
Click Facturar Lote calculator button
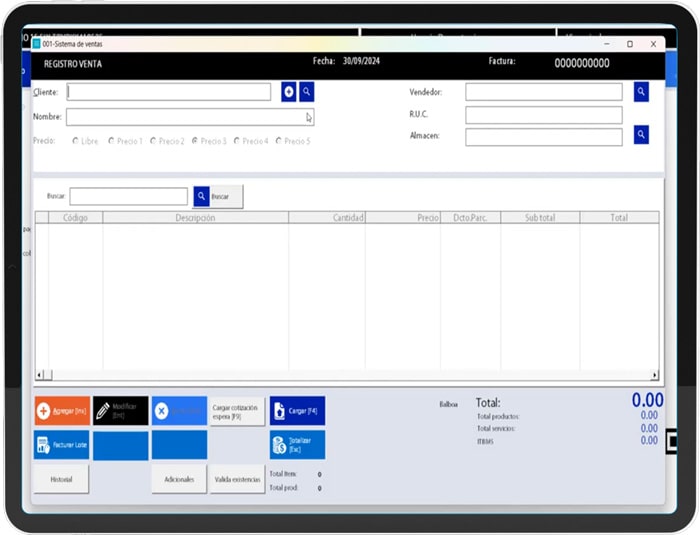[x=62, y=445]
